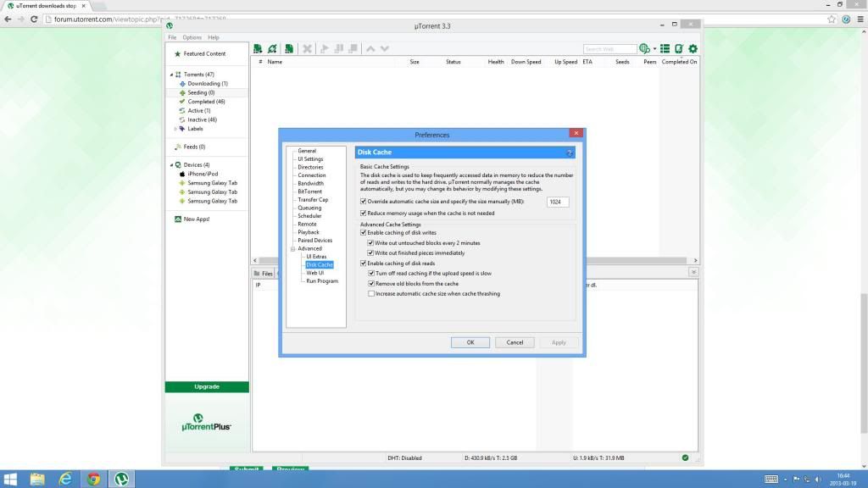Toggle Turn off read caching checkbox
Screen dimensions: 868x488
[x=371, y=274]
